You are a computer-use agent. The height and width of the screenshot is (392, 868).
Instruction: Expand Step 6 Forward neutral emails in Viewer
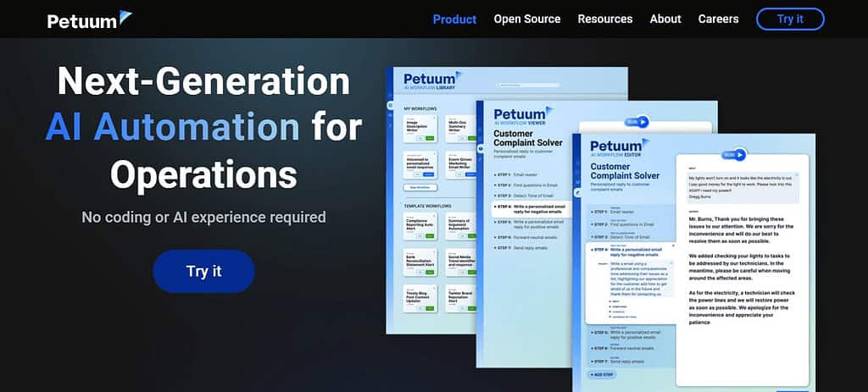tap(524, 237)
